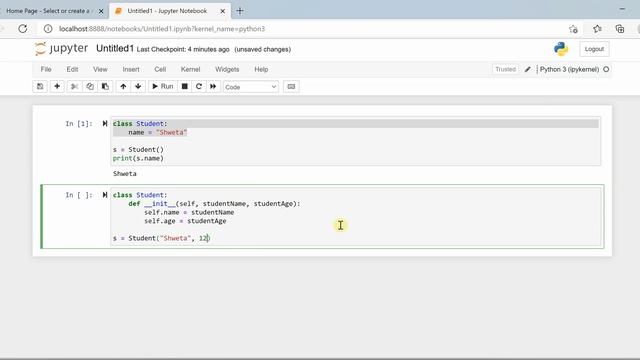The image size is (640, 360).
Task: Restart the kernel icon
Action: tap(199, 87)
